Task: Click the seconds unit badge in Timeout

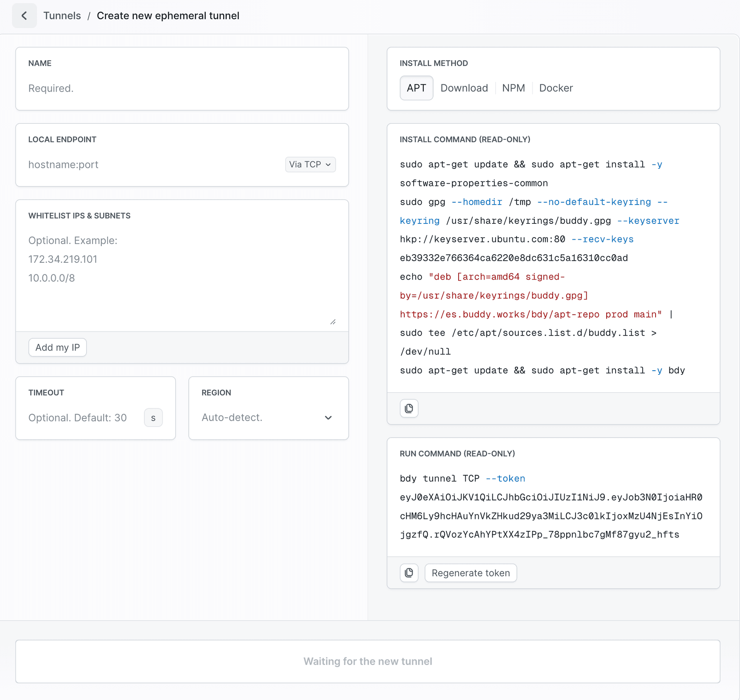Action: coord(153,418)
